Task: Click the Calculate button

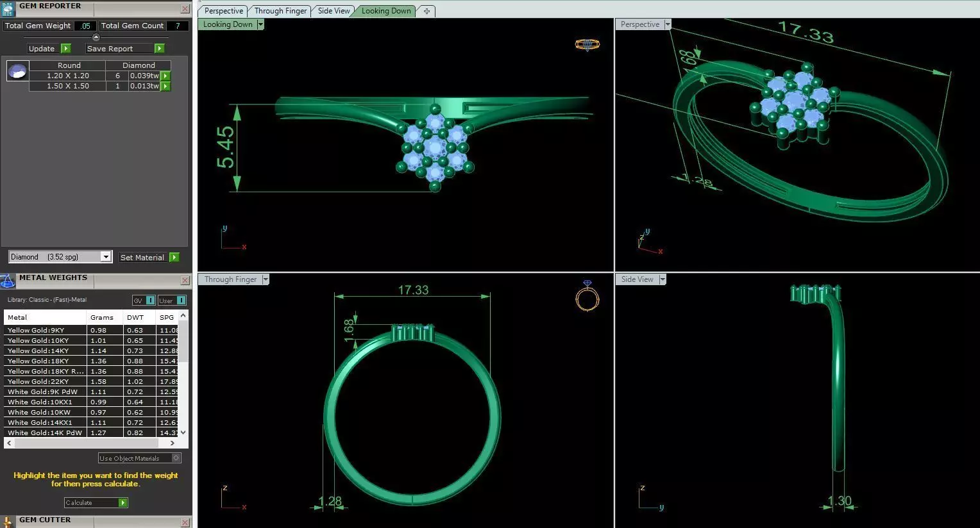Action: point(91,503)
